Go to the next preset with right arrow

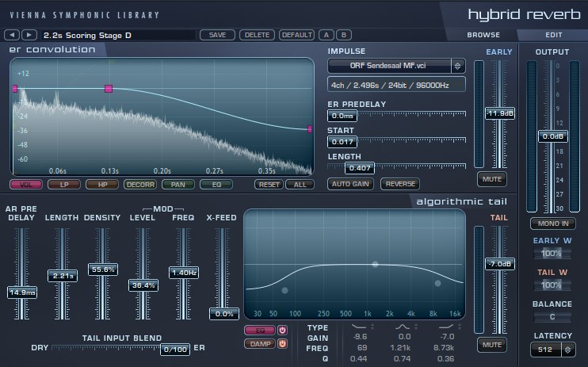pyautogui.click(x=29, y=35)
